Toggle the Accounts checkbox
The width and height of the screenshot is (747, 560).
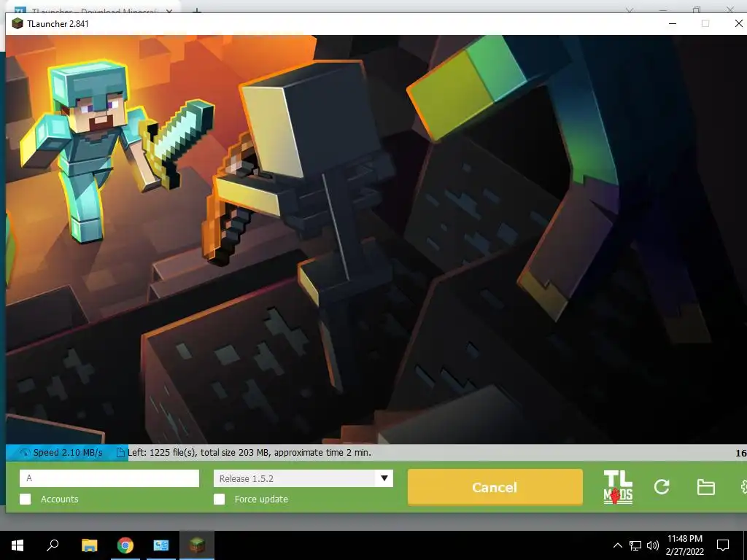(x=26, y=499)
